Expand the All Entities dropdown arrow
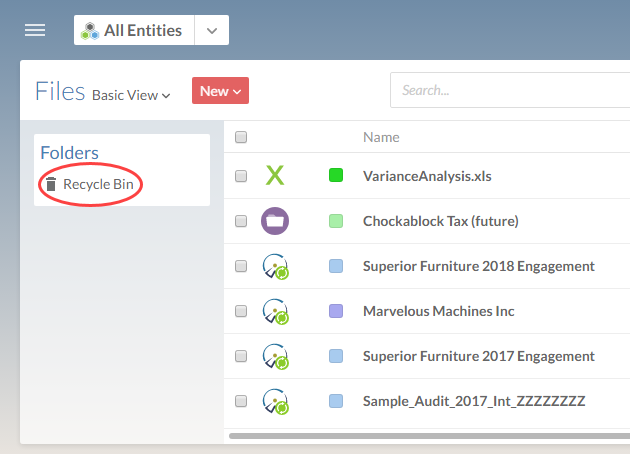Screen dimensions: 630x454 [211, 30]
